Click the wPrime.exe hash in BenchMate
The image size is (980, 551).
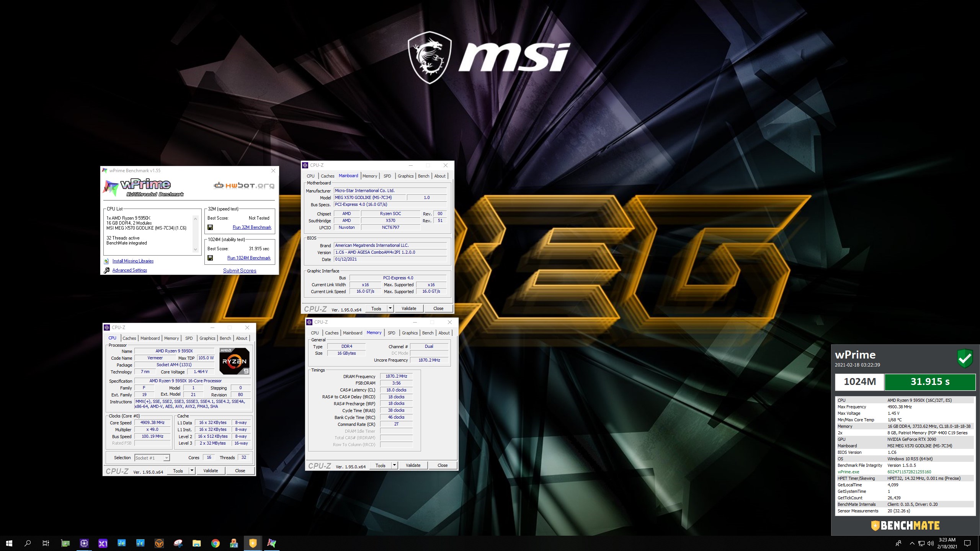909,472
